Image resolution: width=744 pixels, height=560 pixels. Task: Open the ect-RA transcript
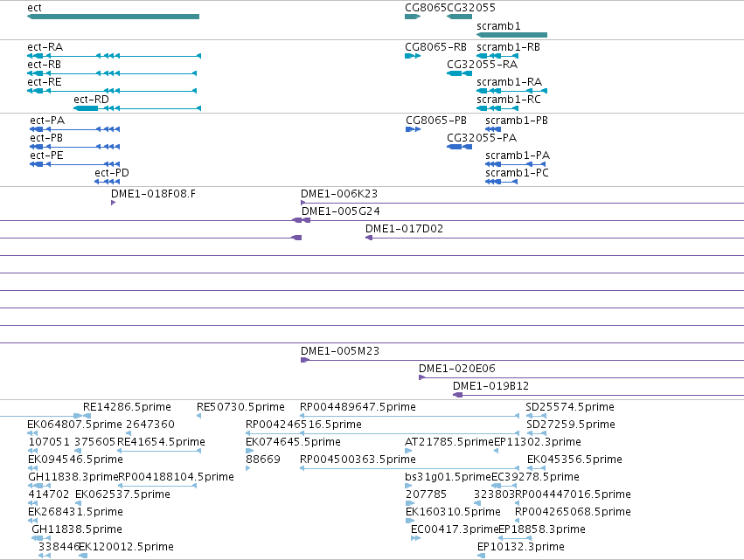114,56
